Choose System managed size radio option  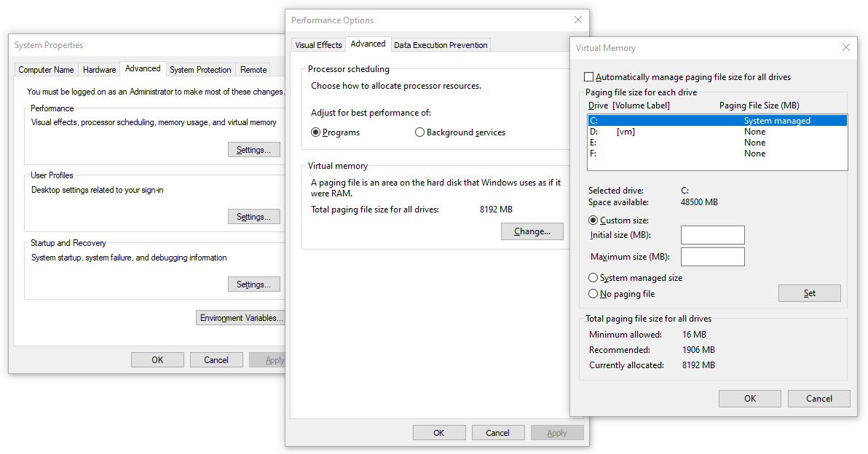click(593, 278)
